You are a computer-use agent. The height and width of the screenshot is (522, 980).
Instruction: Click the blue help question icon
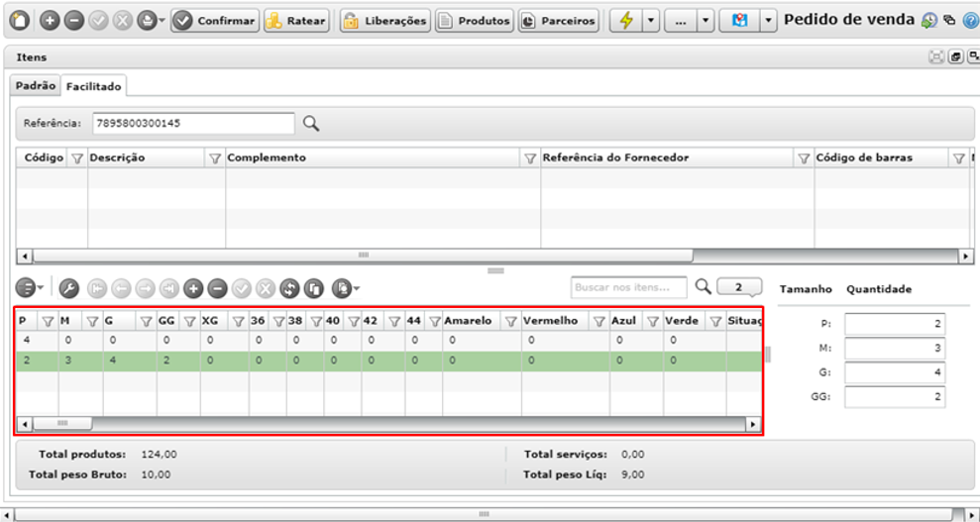[971, 21]
